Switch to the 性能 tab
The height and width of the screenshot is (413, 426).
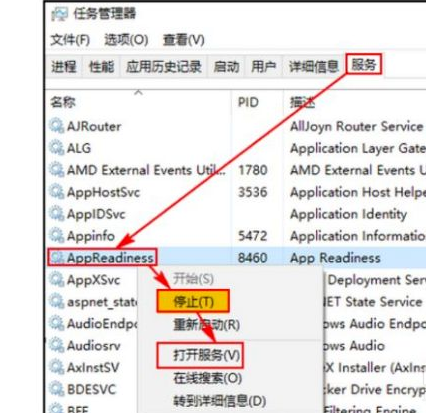point(101,67)
